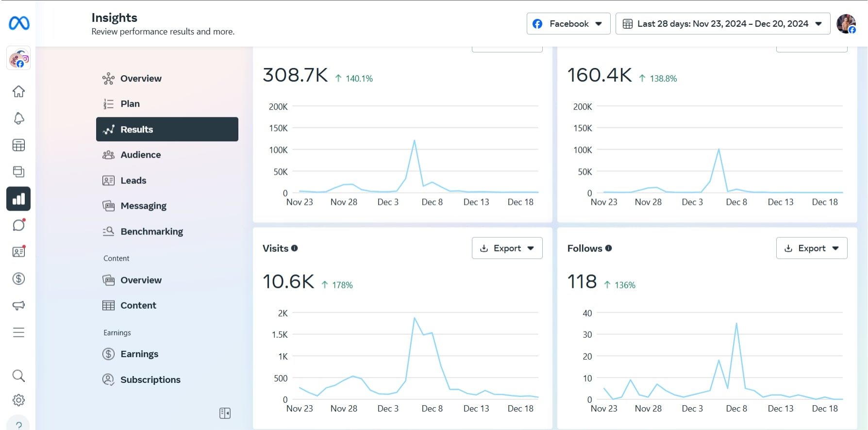Click the Meta logo
This screenshot has height=430, width=868.
click(x=19, y=23)
